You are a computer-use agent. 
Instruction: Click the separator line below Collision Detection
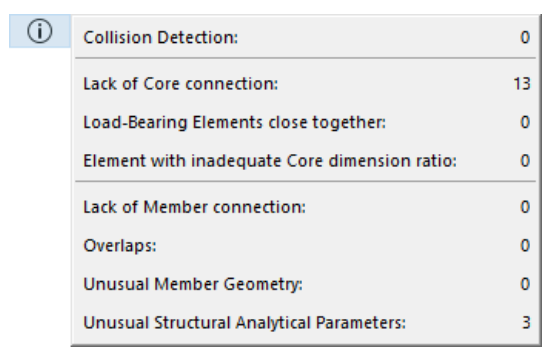pyautogui.click(x=306, y=58)
